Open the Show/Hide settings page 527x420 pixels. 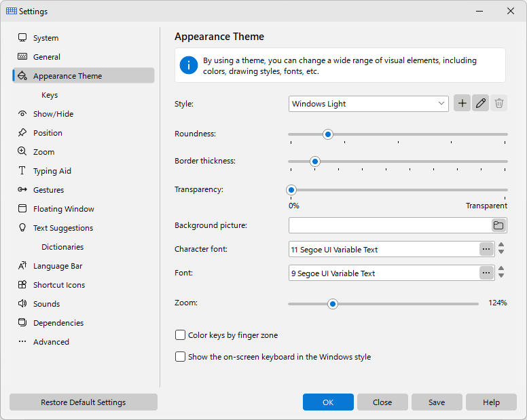pos(84,114)
